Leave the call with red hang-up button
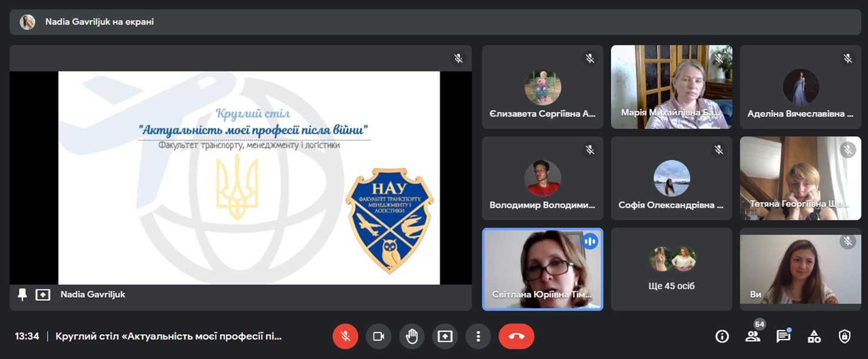The width and height of the screenshot is (868, 359). point(516,337)
